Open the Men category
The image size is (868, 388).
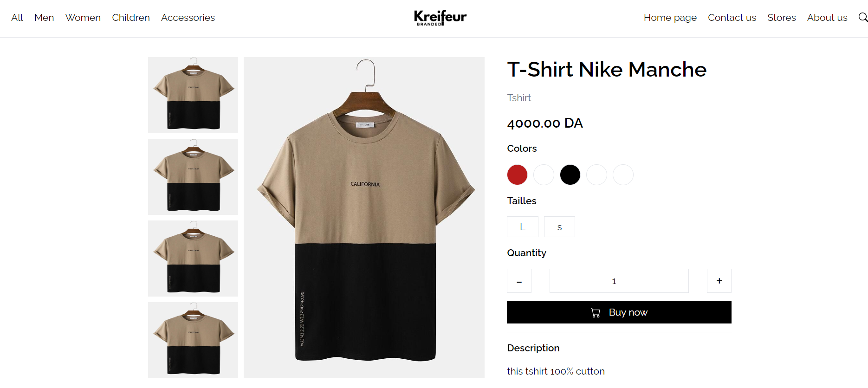coord(44,18)
